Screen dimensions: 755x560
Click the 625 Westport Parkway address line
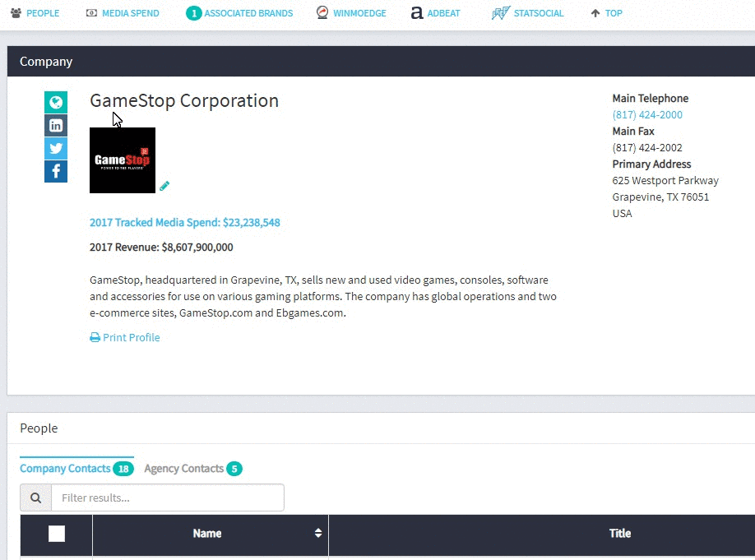[x=665, y=181]
